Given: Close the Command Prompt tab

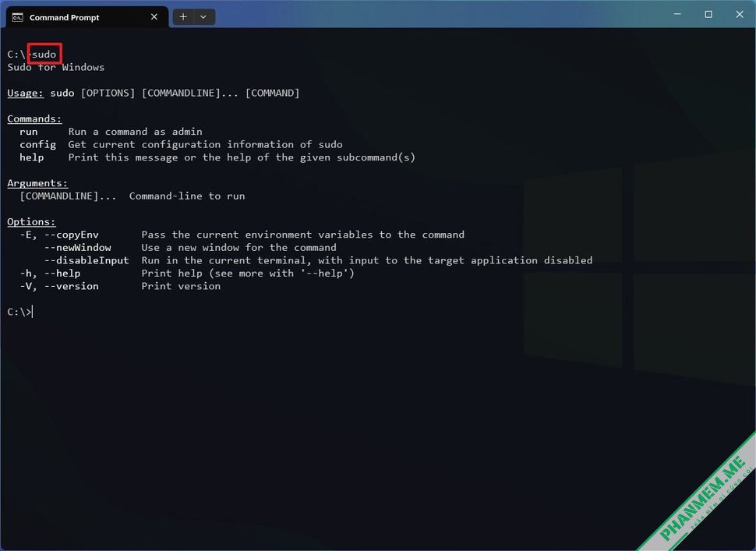Looking at the screenshot, I should pyautogui.click(x=154, y=17).
